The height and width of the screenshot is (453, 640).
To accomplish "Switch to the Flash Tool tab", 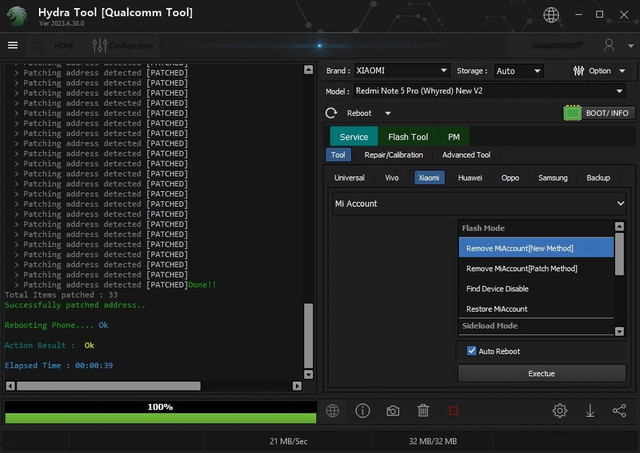I will click(408, 137).
